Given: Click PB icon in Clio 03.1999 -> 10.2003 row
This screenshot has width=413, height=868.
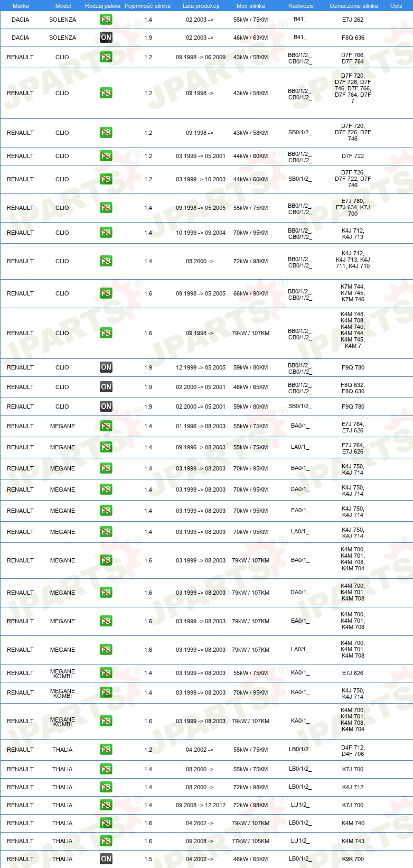Looking at the screenshot, I should (106, 179).
